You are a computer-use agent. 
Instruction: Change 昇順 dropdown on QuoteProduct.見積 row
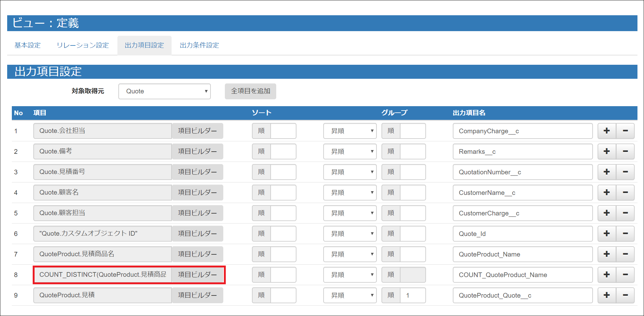(349, 295)
